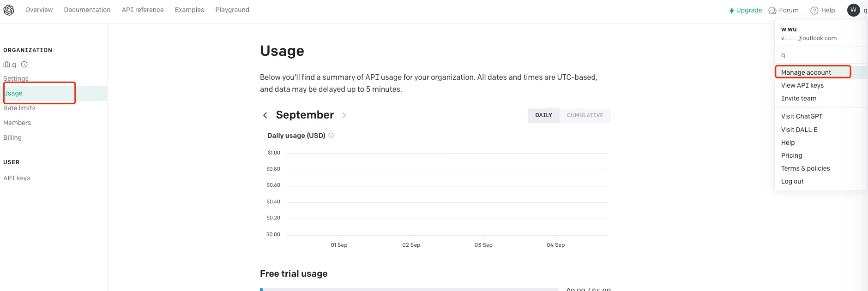Click the organization info icon beside q
The height and width of the screenshot is (291, 868).
(x=24, y=65)
